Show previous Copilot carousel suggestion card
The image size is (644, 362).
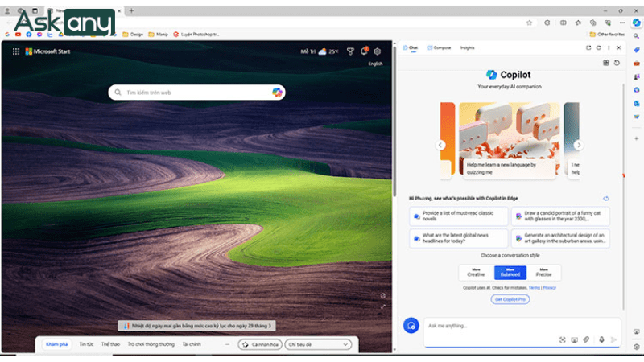[x=440, y=145]
